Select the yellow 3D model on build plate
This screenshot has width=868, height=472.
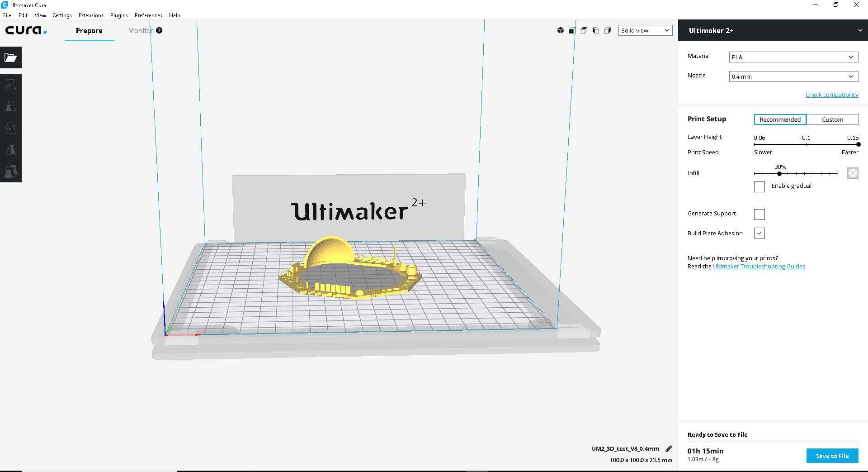pyautogui.click(x=350, y=268)
